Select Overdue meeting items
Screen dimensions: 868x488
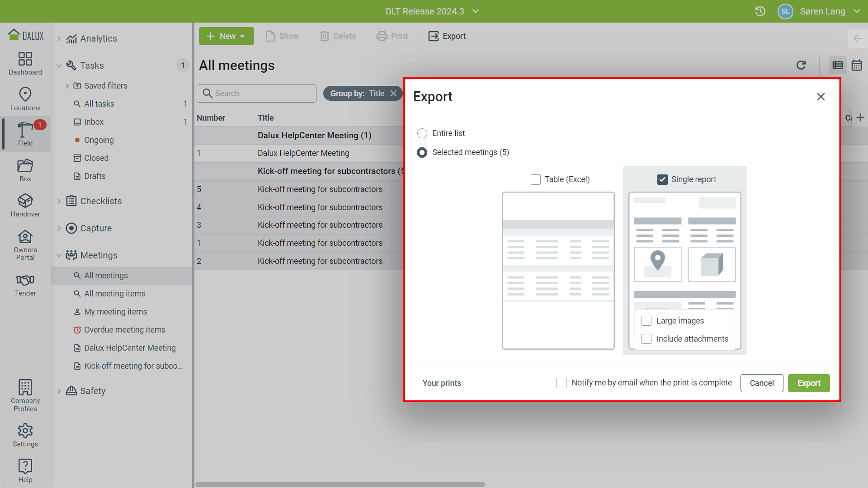click(125, 330)
